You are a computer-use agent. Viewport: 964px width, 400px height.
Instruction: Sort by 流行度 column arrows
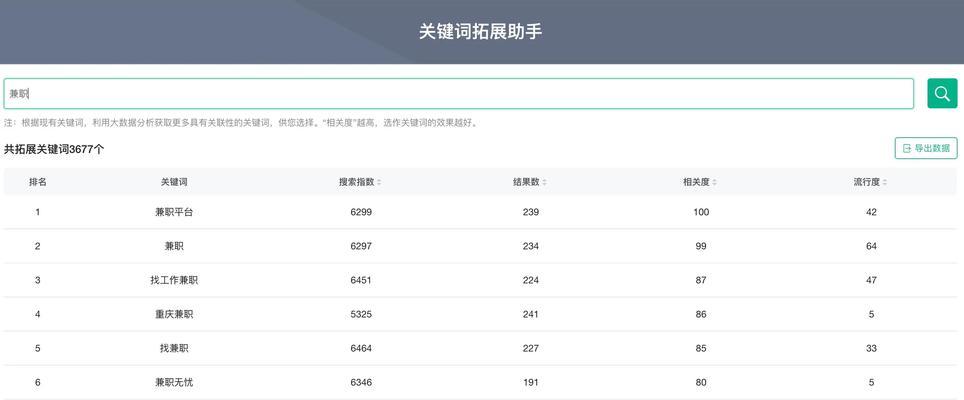click(x=885, y=182)
